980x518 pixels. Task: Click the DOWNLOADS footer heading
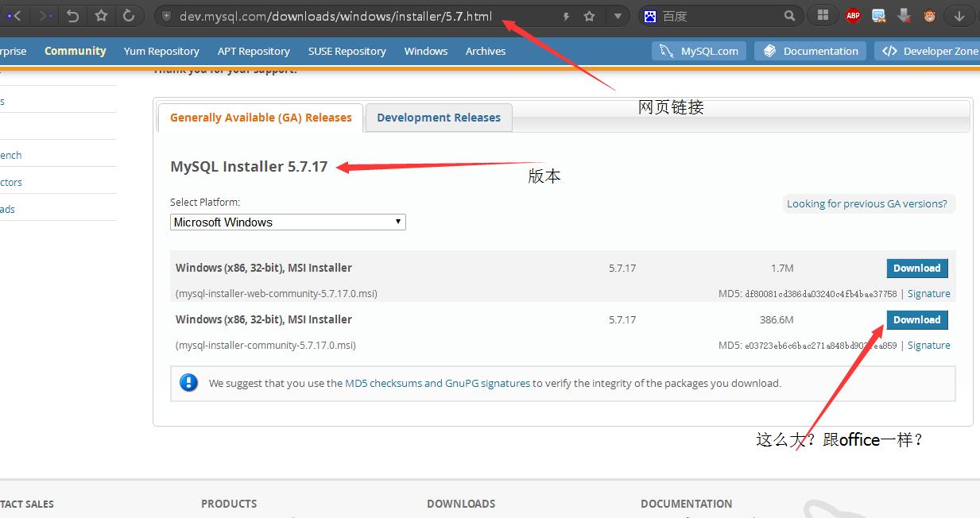tap(461, 504)
